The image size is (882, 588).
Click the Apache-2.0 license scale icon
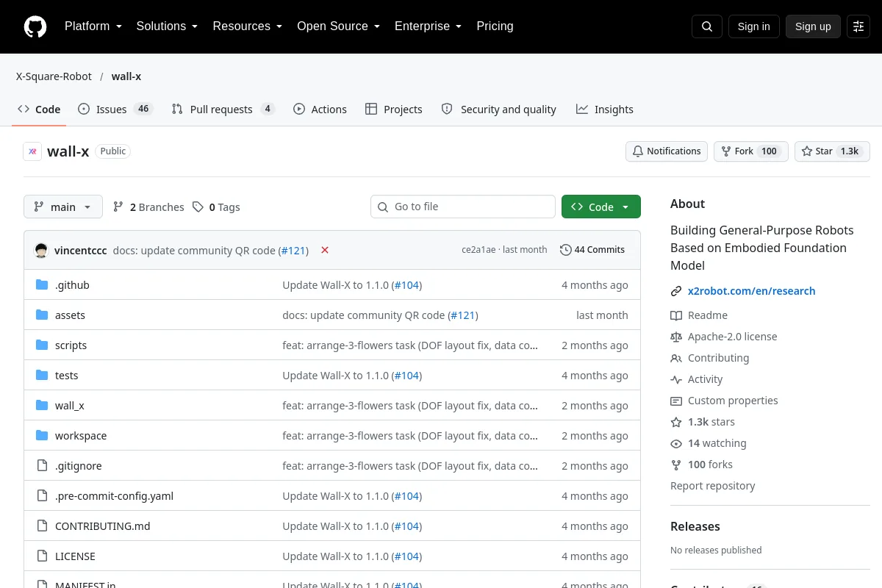click(676, 337)
